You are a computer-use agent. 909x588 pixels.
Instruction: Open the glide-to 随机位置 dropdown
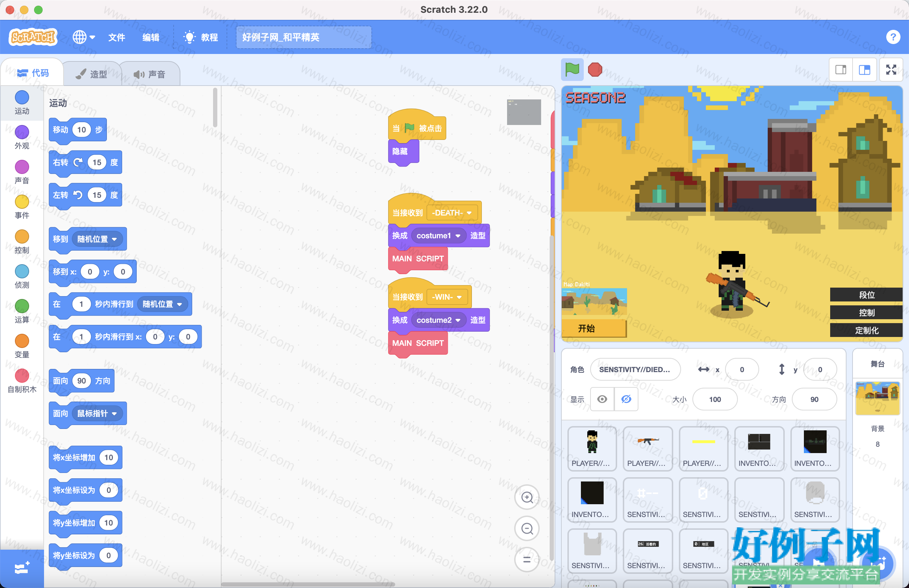coord(162,304)
